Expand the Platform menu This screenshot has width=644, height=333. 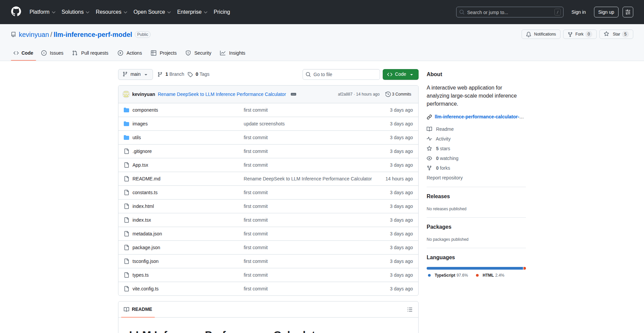coord(42,12)
